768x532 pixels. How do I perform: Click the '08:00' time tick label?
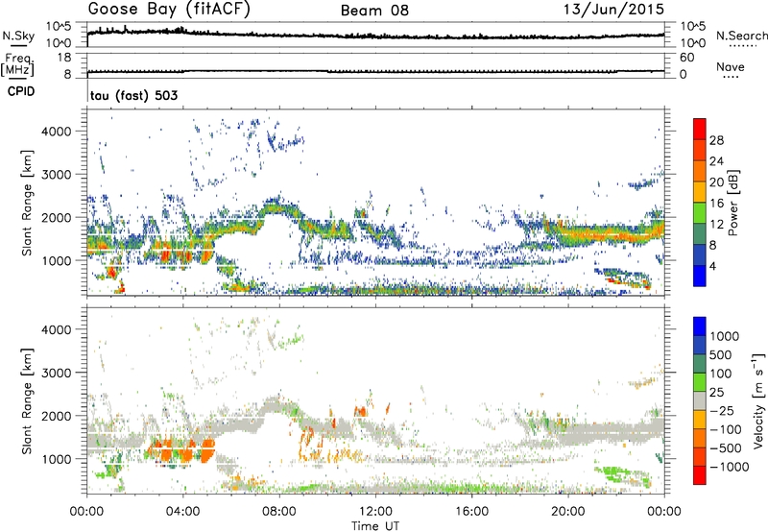[x=279, y=512]
